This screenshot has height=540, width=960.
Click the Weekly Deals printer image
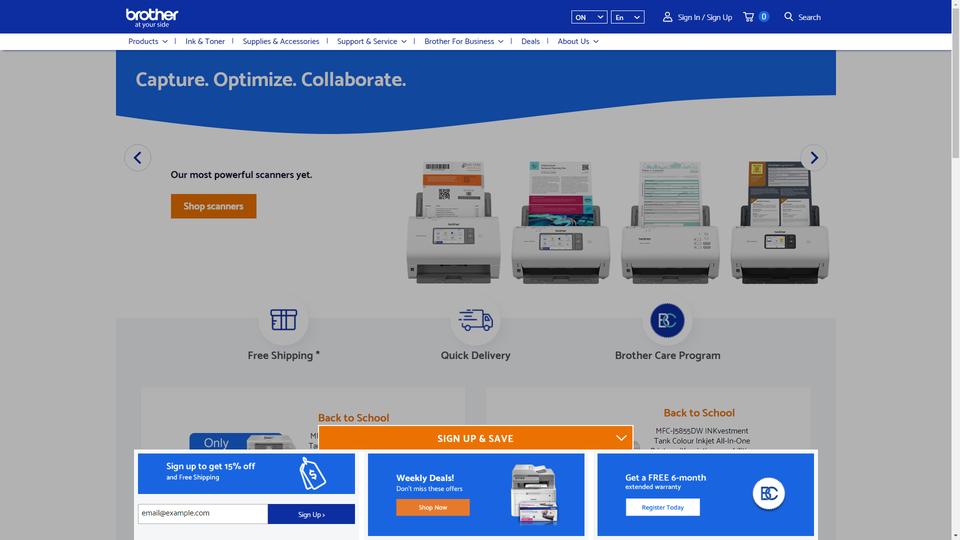(534, 494)
